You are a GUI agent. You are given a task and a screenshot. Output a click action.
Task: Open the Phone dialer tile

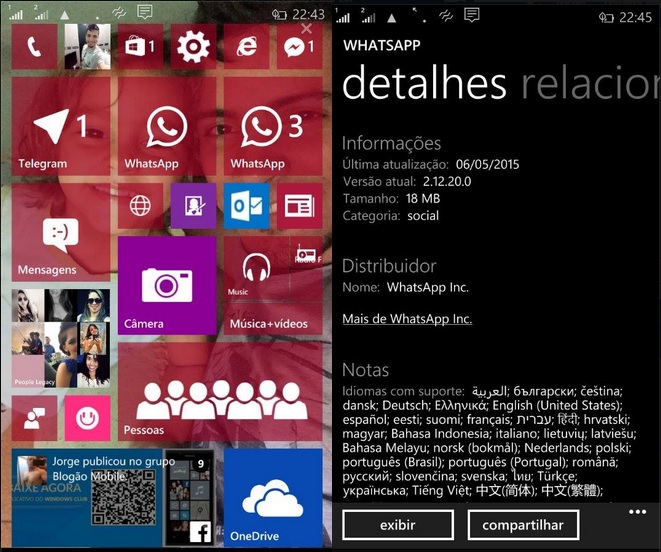point(34,47)
